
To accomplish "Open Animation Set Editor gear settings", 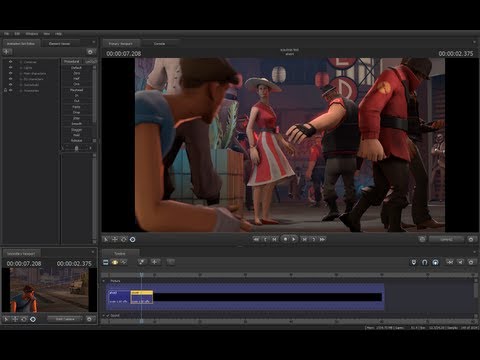I will (x=90, y=52).
